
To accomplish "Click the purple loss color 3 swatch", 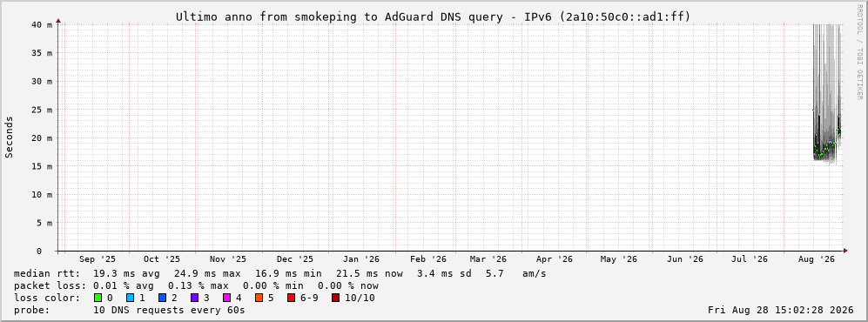I will [194, 299].
